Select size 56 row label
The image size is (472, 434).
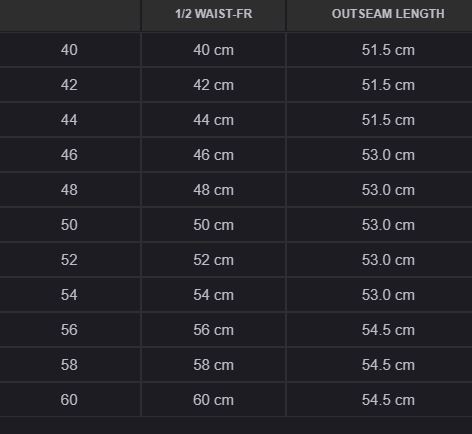69,330
